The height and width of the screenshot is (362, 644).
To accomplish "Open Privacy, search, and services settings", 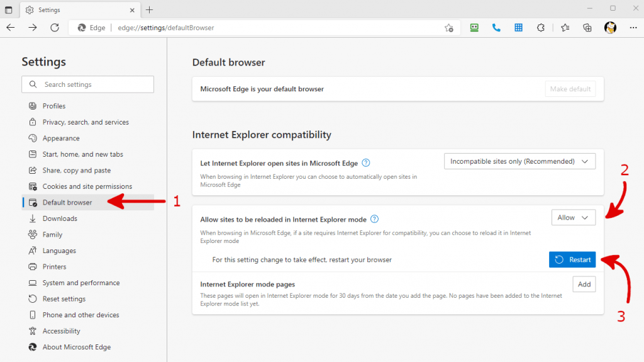I will (88, 122).
